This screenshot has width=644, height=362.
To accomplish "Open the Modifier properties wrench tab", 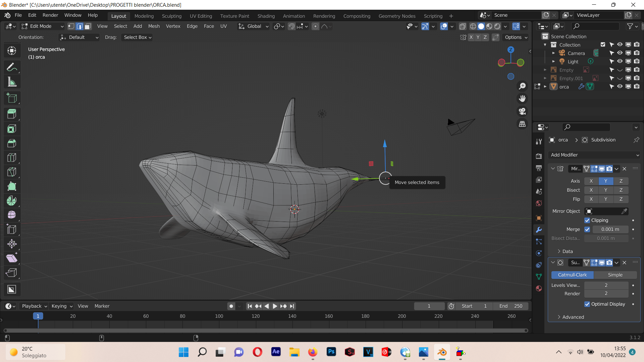I will pos(539,230).
